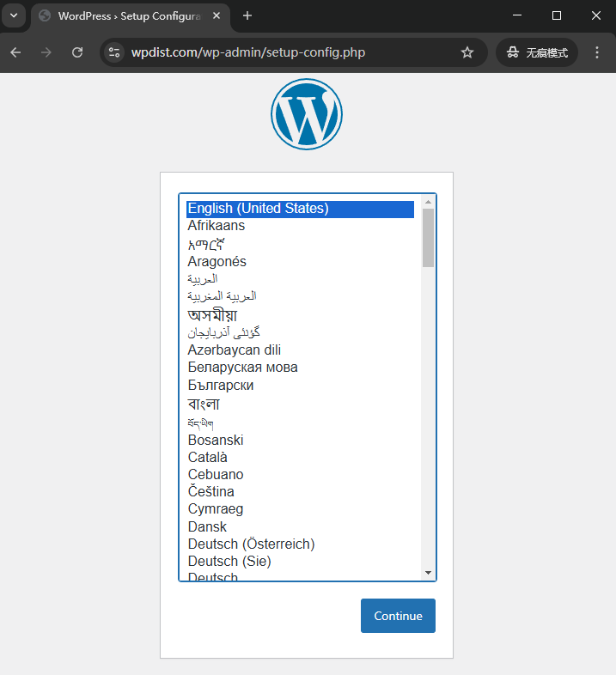Viewport: 616px width, 675px height.
Task: Reload the setup page
Action: click(x=77, y=52)
